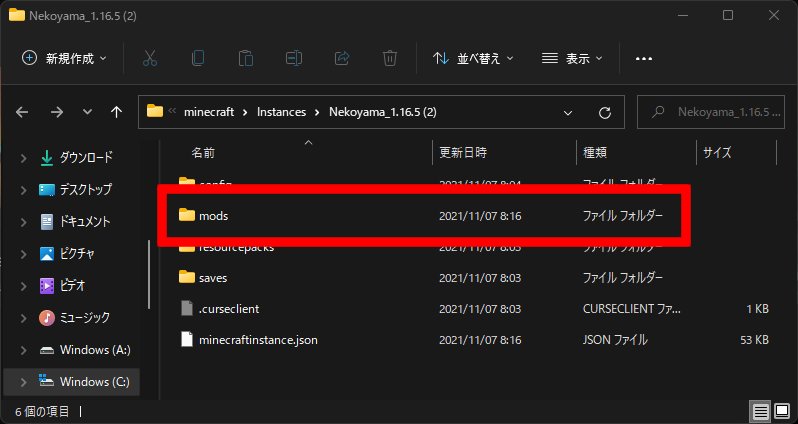
Task: Expand the ピクチャ tree node
Action: (x=23, y=254)
